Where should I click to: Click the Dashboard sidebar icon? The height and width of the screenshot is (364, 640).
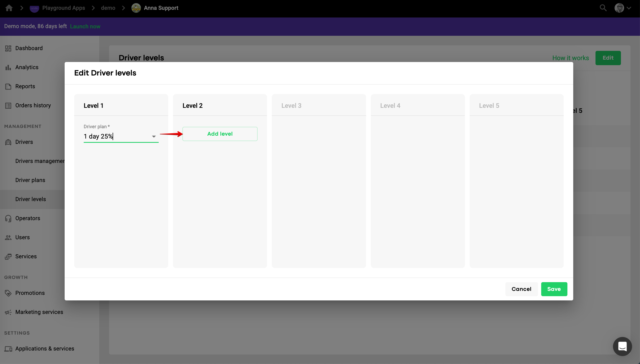(8, 48)
